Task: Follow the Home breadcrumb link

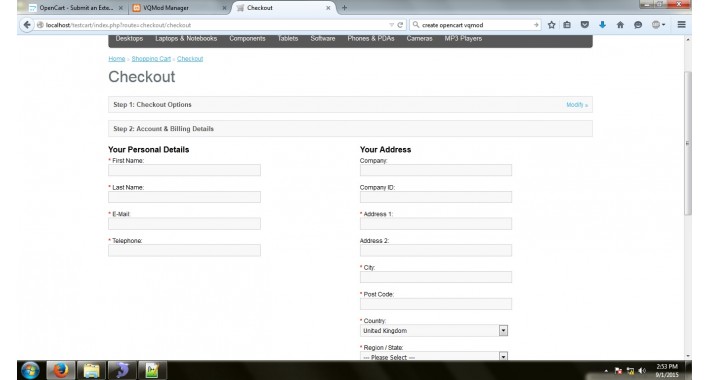Action: click(116, 59)
